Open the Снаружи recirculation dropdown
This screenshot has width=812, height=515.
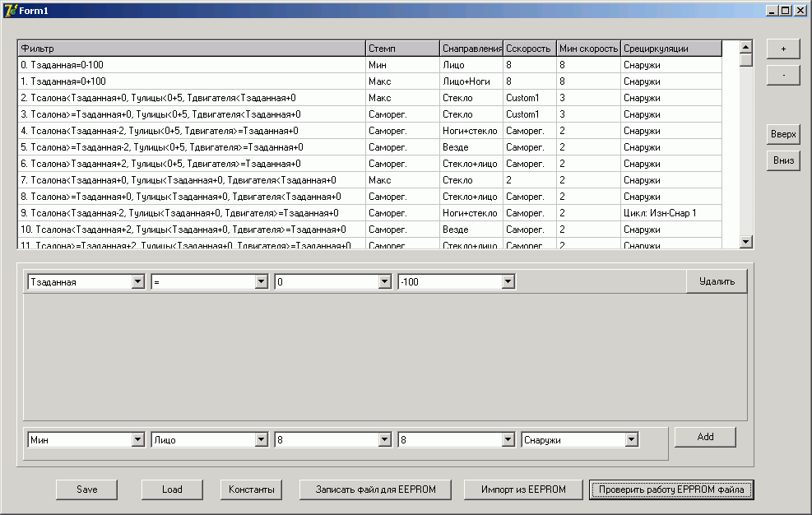[x=632, y=440]
